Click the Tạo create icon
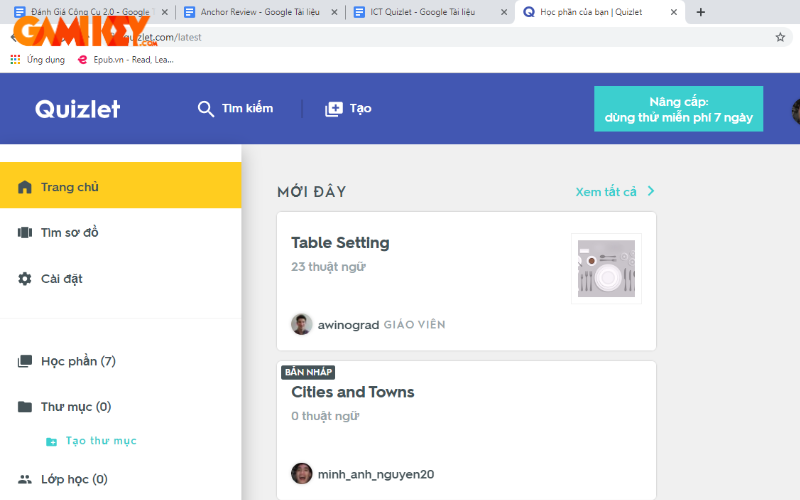The width and height of the screenshot is (800, 500). point(334,109)
